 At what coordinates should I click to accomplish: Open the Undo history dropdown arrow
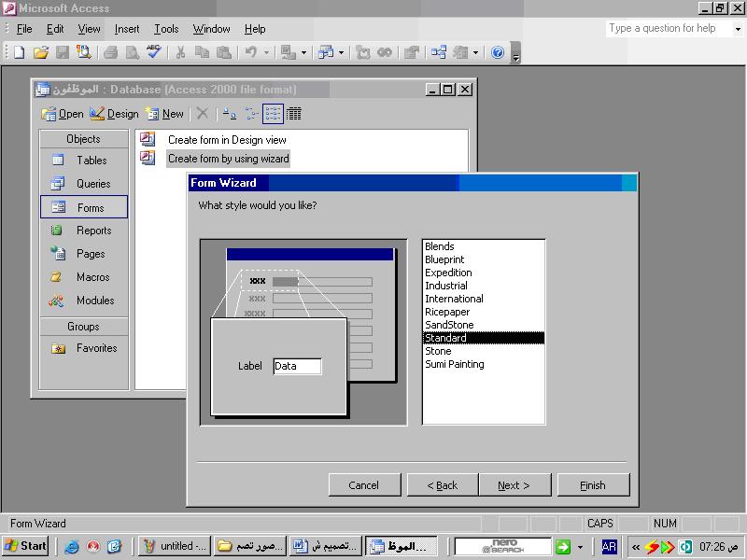(266, 52)
